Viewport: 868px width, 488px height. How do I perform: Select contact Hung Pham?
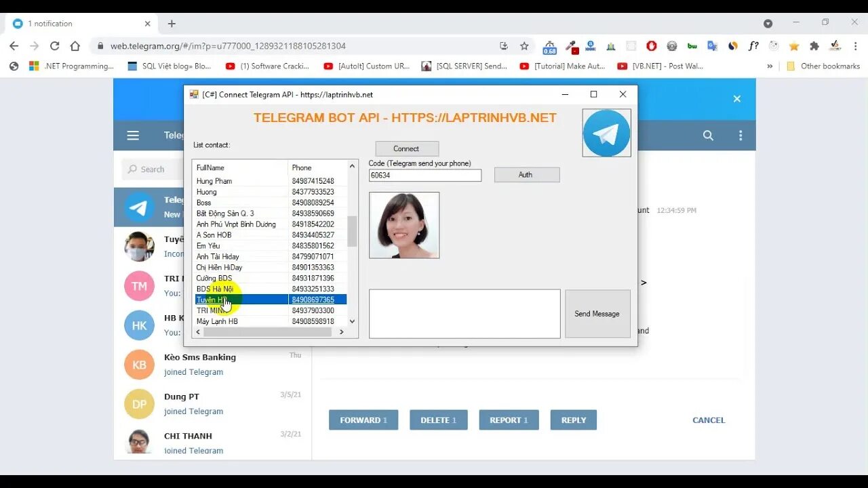pos(214,181)
